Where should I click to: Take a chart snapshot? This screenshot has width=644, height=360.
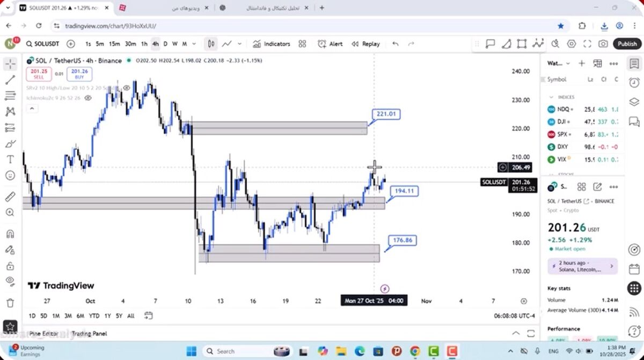tap(603, 44)
